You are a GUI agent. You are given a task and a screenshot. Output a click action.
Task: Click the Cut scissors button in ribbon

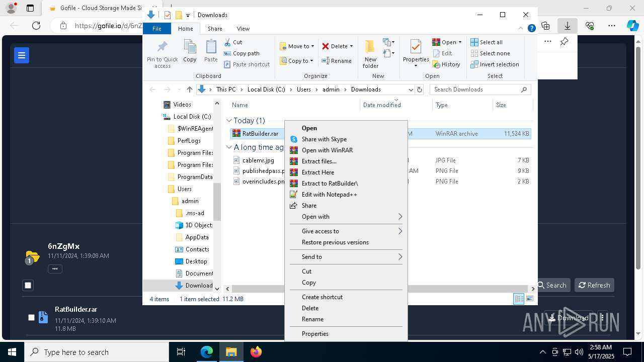[233, 42]
